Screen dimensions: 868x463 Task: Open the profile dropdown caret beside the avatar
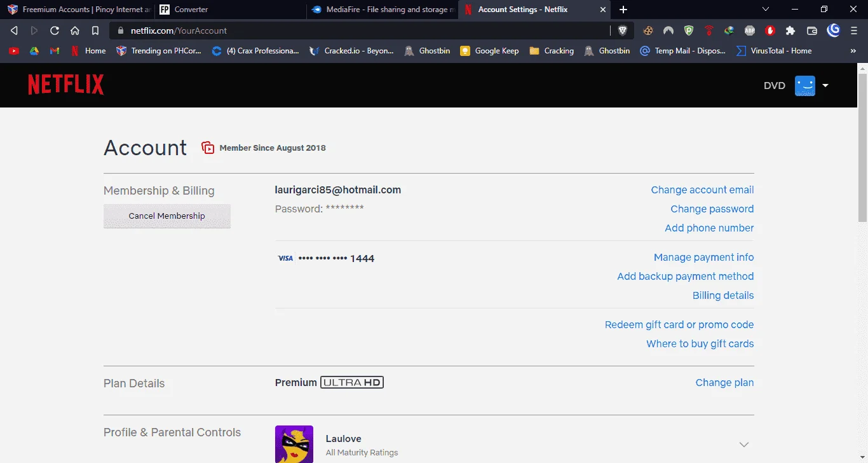tap(825, 85)
